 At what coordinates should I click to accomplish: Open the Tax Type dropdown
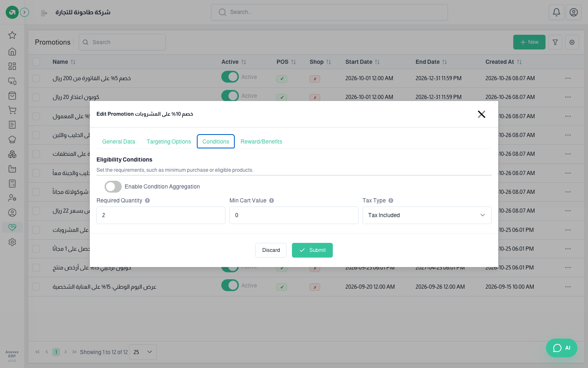click(427, 215)
